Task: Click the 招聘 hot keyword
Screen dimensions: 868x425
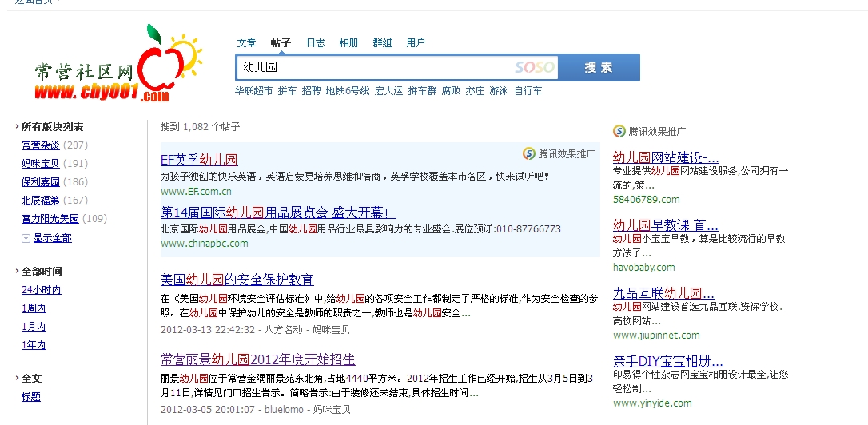Action: [x=311, y=91]
